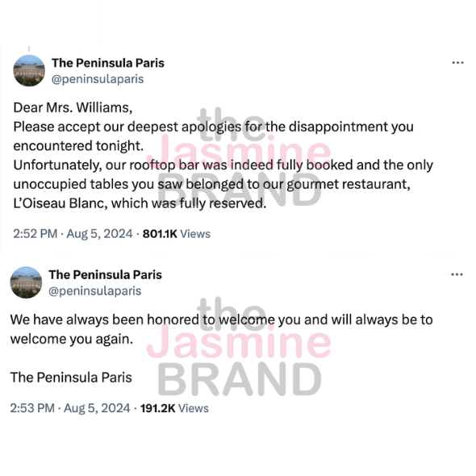Click The Peninsula Paris name on first tweet

pos(108,63)
